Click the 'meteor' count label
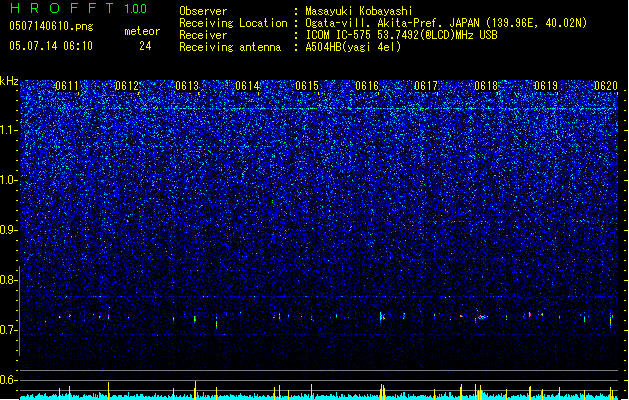This screenshot has width=629, height=400. coord(142,31)
